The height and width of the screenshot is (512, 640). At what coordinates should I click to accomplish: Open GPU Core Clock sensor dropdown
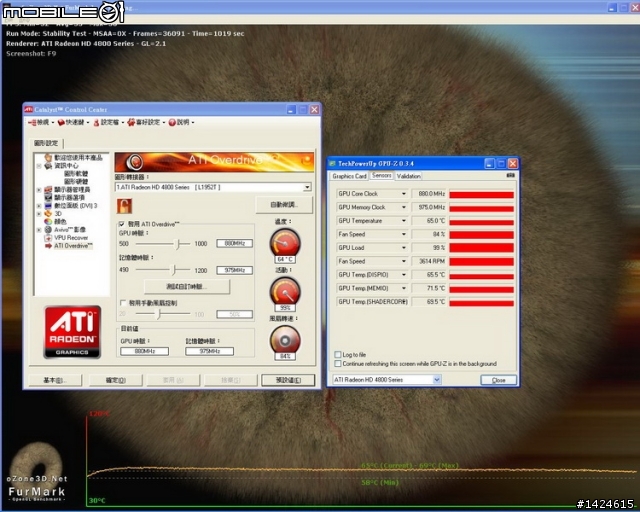coord(404,194)
